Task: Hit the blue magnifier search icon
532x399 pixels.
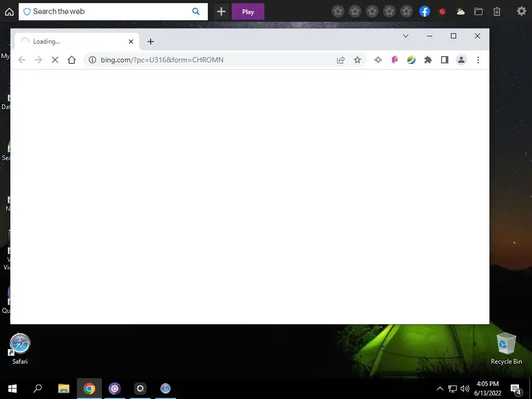Action: click(196, 11)
